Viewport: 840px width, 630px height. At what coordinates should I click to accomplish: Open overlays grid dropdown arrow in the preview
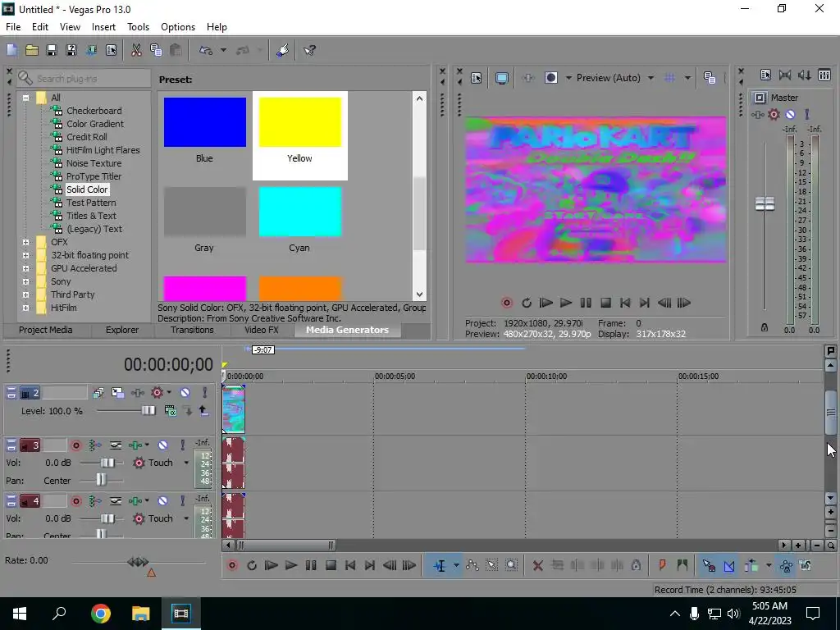(x=687, y=78)
